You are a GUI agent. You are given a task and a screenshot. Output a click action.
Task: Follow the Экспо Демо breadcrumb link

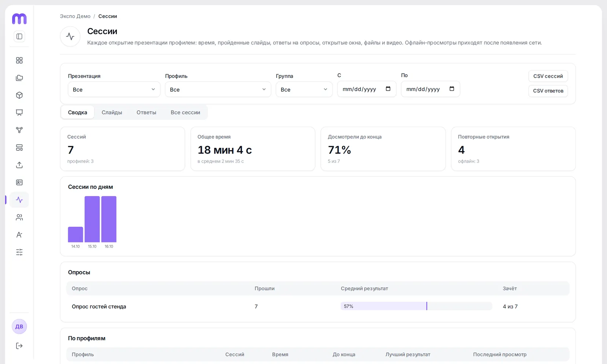[75, 16]
